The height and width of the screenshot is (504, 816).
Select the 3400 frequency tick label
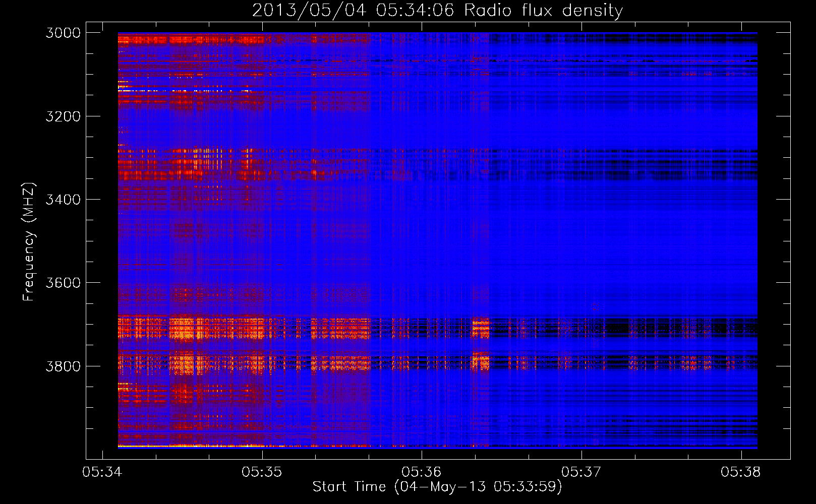[x=63, y=200]
